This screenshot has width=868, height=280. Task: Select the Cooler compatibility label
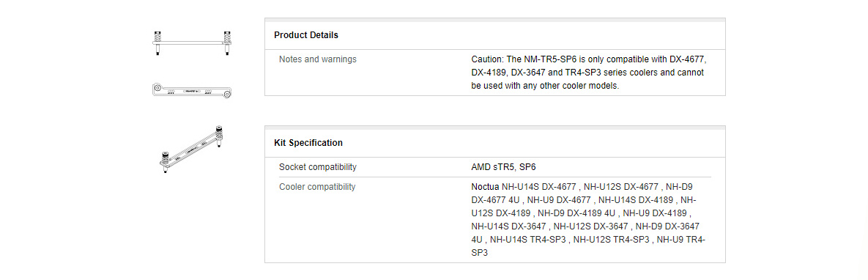coord(317,187)
